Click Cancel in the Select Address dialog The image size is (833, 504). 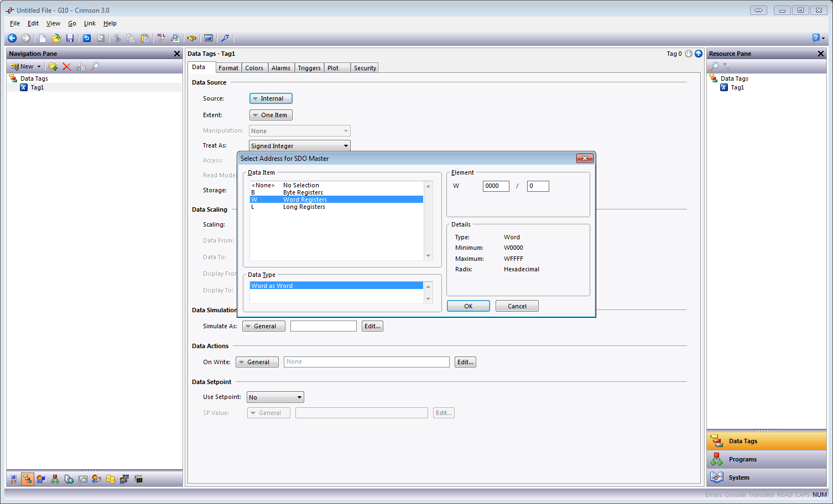(x=517, y=306)
